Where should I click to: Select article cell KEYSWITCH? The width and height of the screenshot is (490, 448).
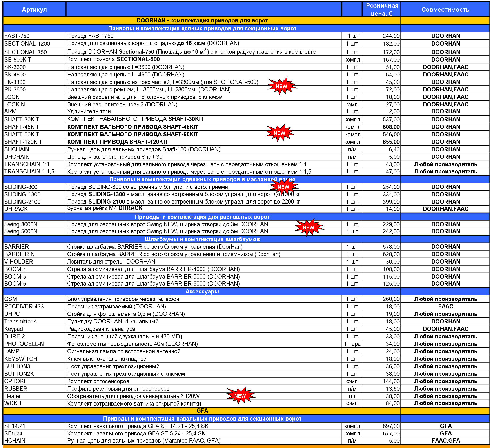tap(34, 359)
